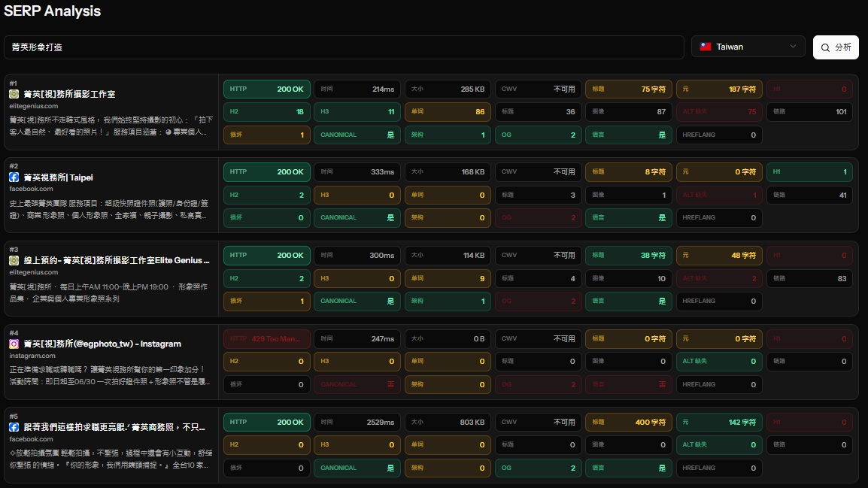Click 168 KB size cell in result #2
868x488 pixels.
pyautogui.click(x=448, y=172)
